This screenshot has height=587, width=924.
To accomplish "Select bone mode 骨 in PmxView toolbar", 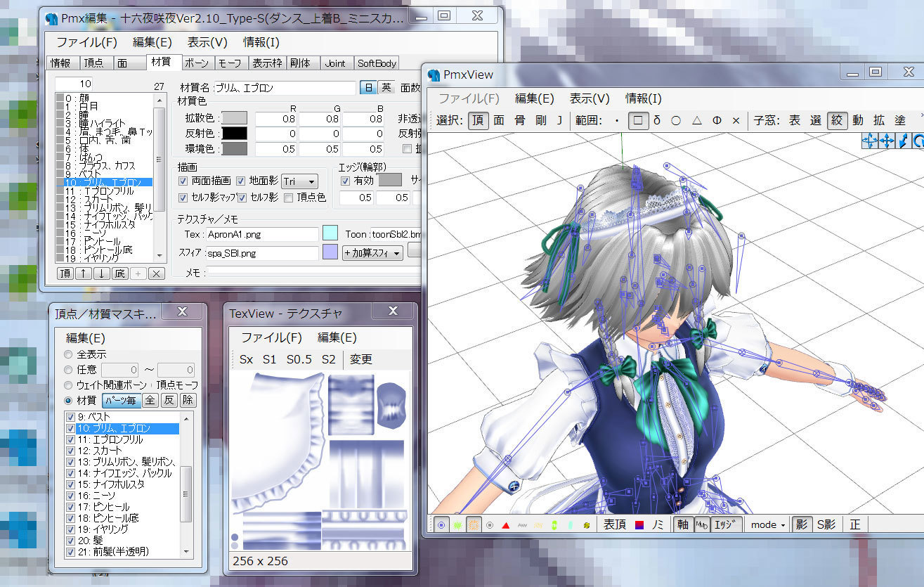I will (520, 120).
